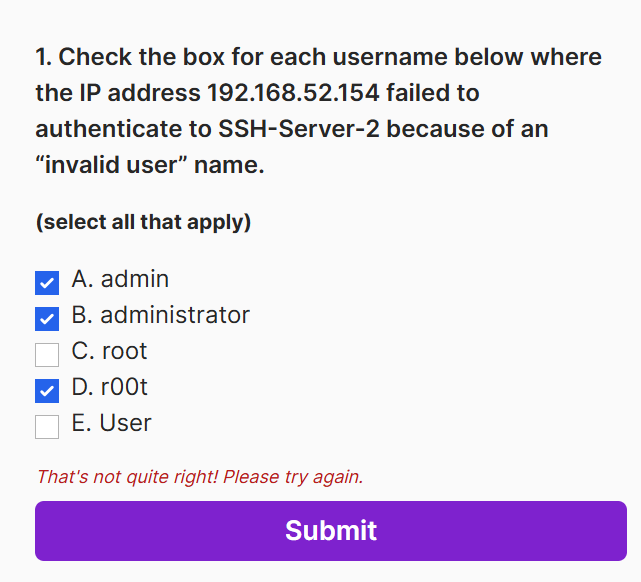The height and width of the screenshot is (582, 641).
Task: Click the 'D. r00t' answer label
Action: pos(110,387)
